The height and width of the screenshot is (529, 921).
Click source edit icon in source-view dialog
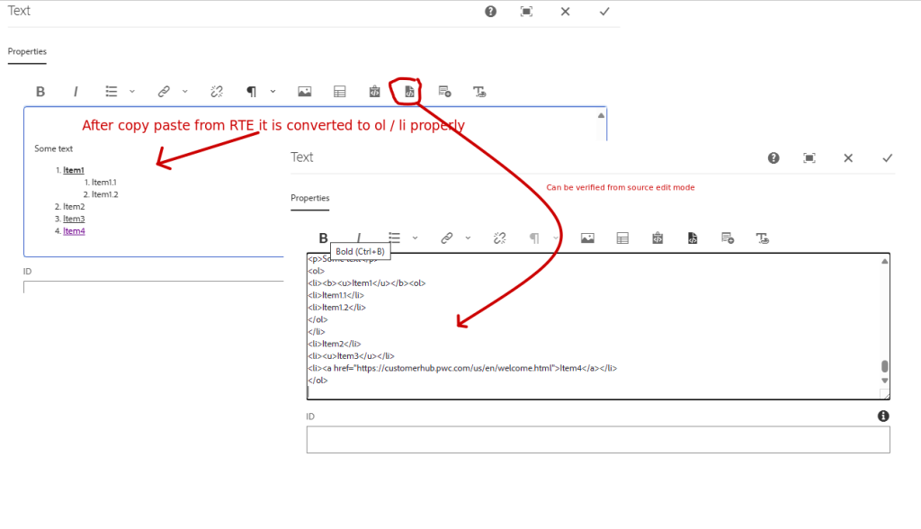(692, 238)
